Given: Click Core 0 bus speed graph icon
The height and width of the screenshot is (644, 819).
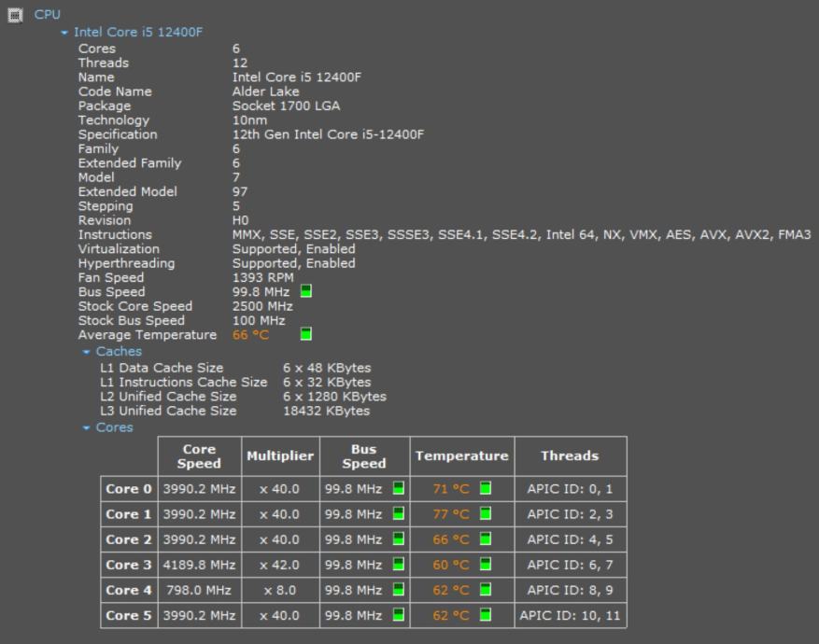Looking at the screenshot, I should [x=399, y=488].
